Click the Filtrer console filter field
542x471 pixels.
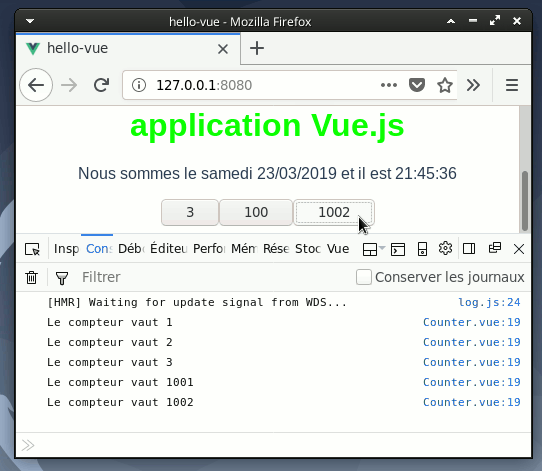(x=214, y=277)
